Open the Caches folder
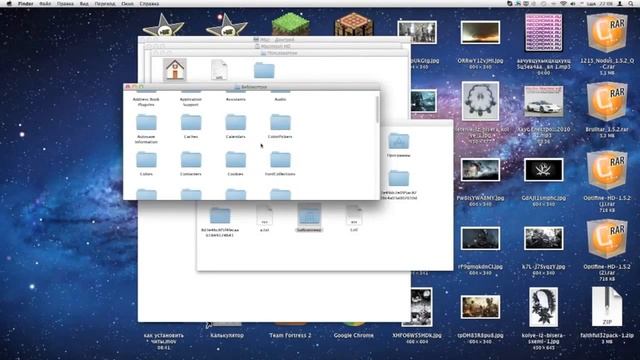This screenshot has width=640, height=360. click(191, 122)
